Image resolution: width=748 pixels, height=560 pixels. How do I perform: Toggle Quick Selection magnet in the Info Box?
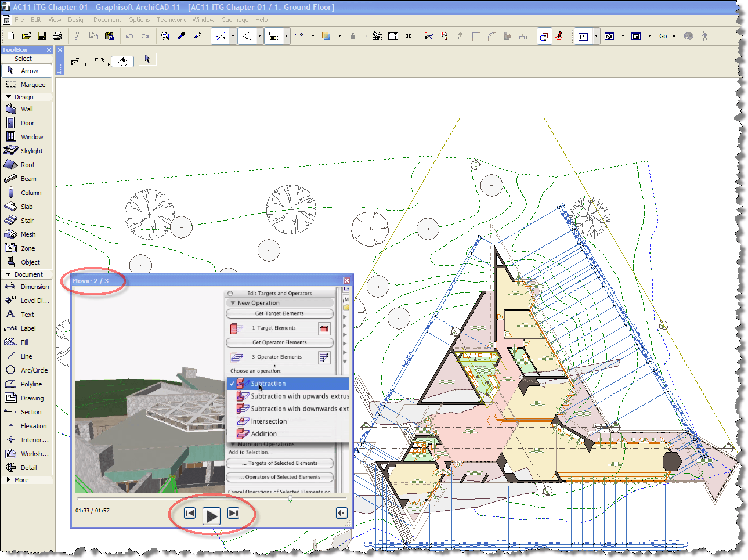point(123,61)
